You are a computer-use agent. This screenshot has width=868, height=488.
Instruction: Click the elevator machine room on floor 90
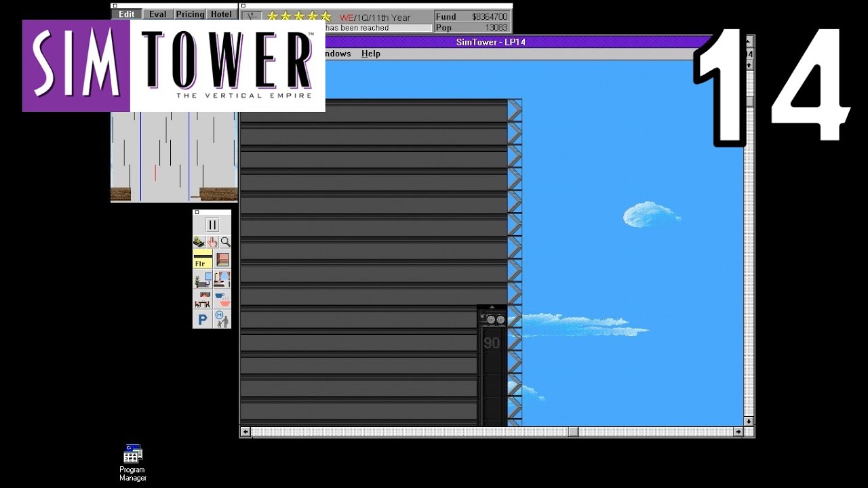(x=492, y=318)
